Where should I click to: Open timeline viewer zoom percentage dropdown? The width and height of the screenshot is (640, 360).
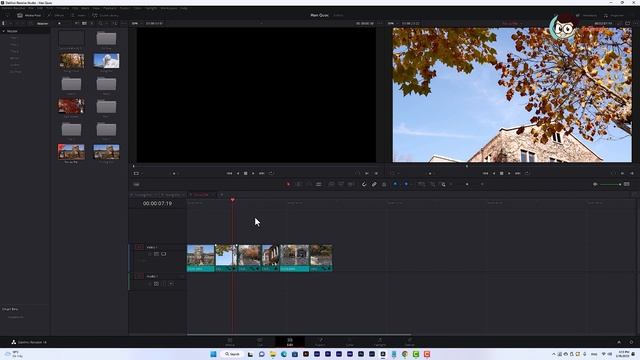(x=392, y=23)
